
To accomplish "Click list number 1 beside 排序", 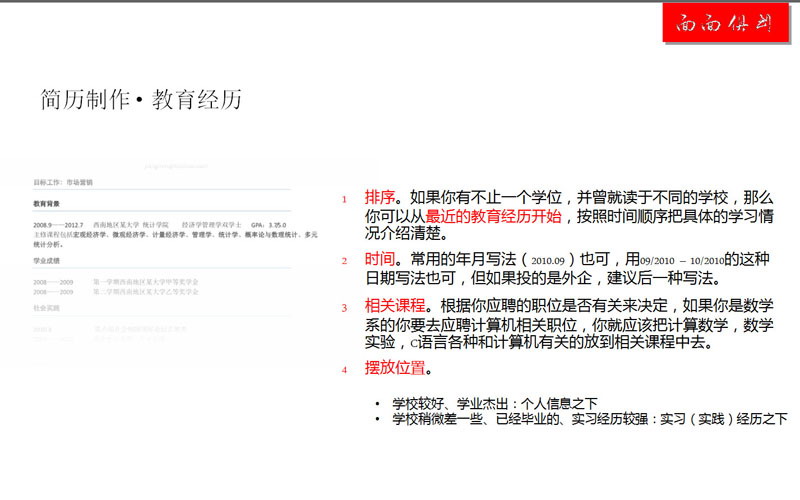I will [x=344, y=199].
